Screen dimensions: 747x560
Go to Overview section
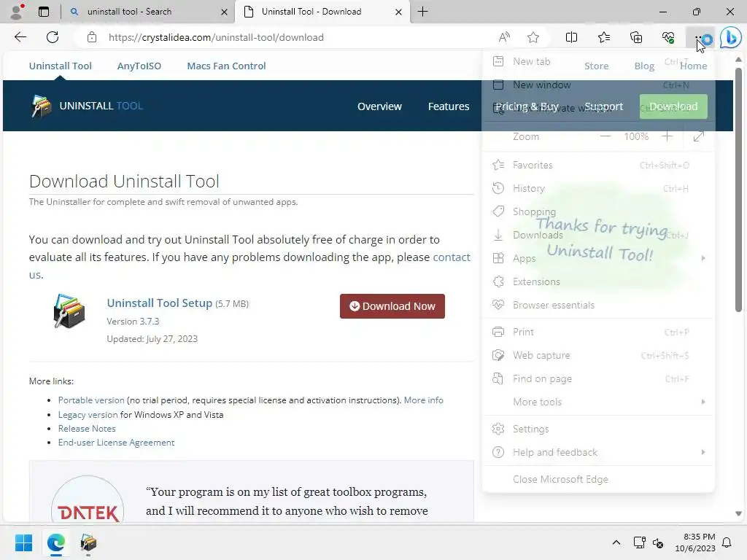coord(379,106)
